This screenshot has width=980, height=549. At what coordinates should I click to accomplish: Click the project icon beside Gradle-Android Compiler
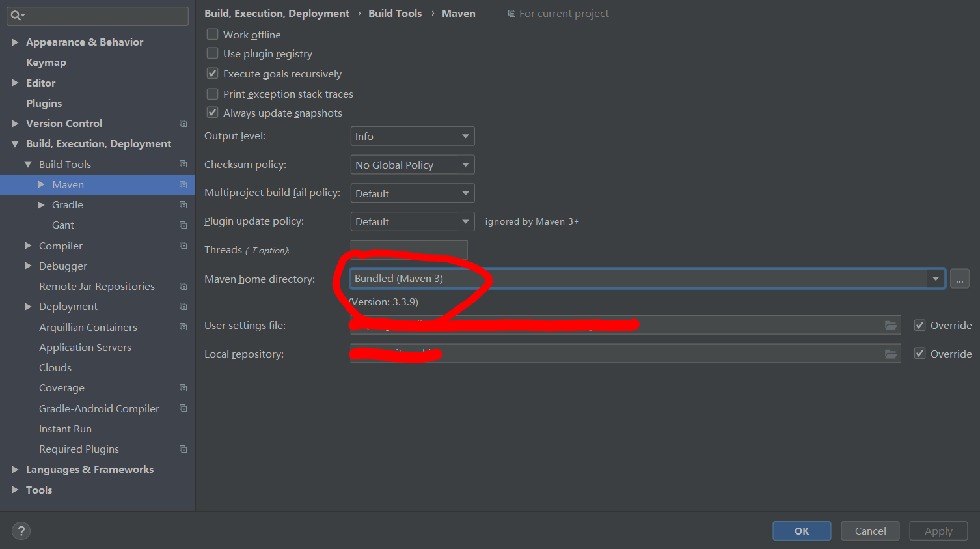pyautogui.click(x=183, y=408)
